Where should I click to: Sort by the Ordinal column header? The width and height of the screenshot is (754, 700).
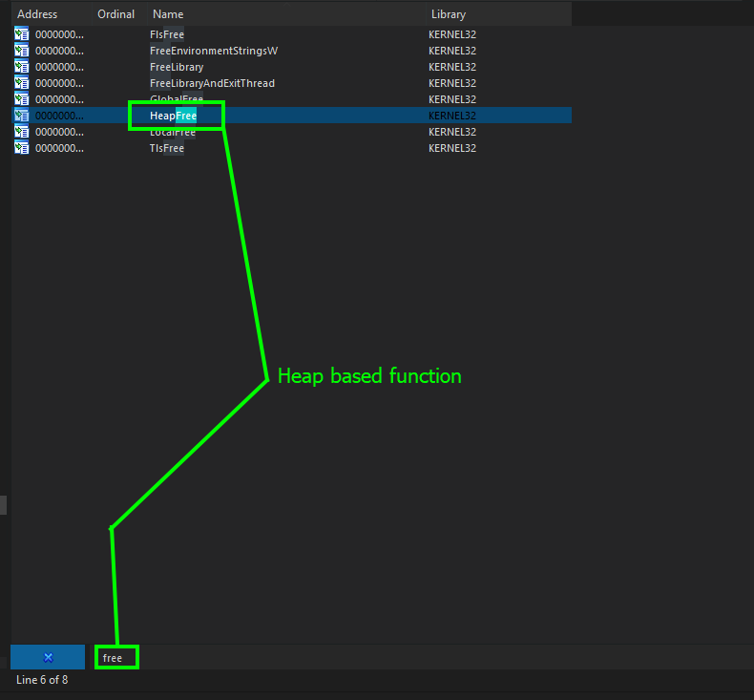115,14
